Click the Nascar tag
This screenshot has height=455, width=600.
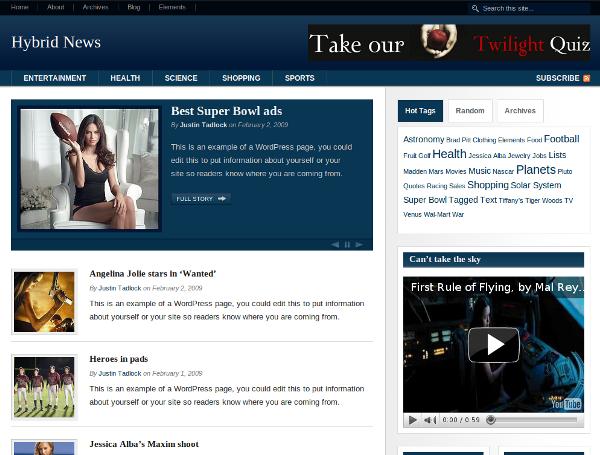[503, 171]
